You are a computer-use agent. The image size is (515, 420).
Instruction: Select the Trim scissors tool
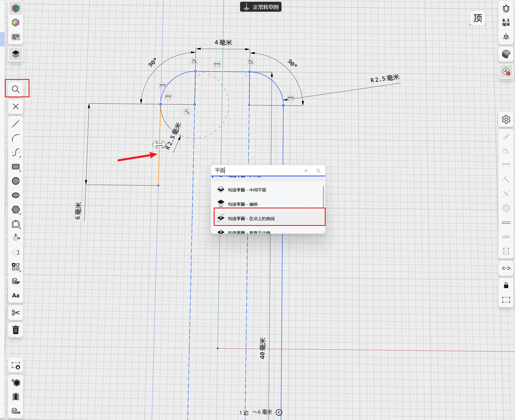[x=16, y=313]
